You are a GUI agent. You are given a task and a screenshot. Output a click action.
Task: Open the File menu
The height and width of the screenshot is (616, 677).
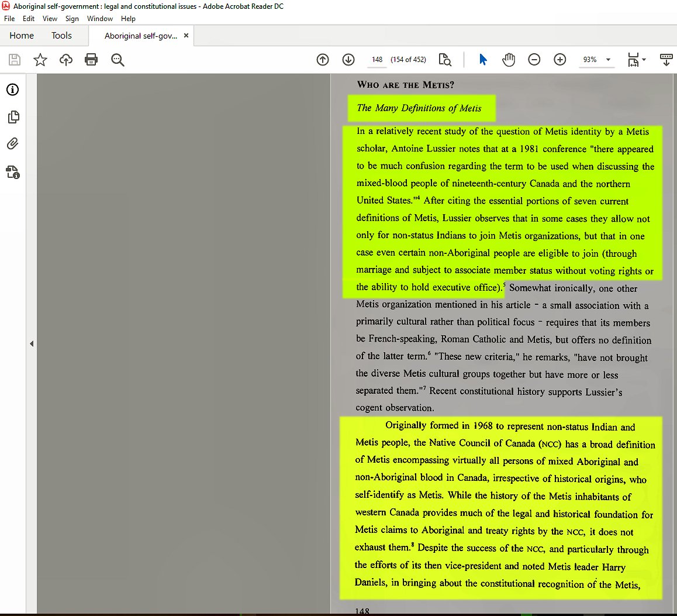(x=9, y=19)
